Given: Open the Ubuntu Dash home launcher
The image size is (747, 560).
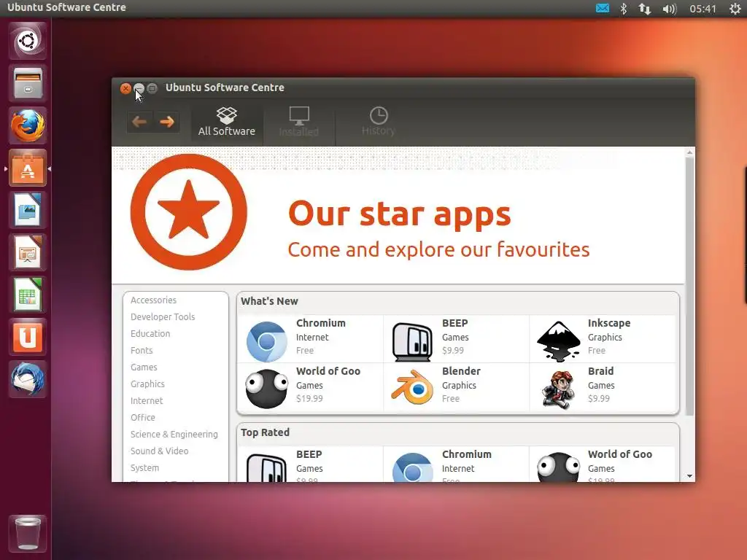Looking at the screenshot, I should 28,41.
